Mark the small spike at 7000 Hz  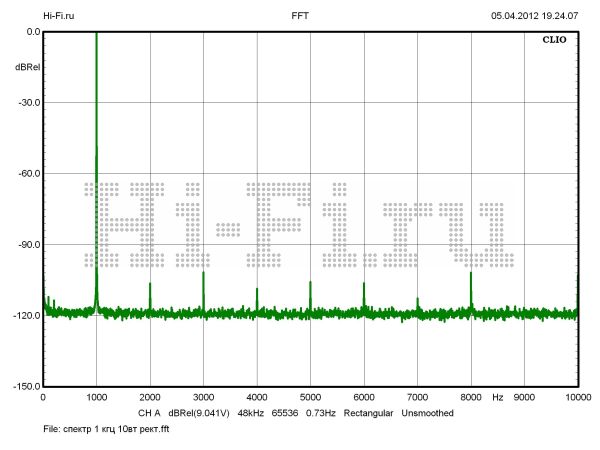point(417,304)
